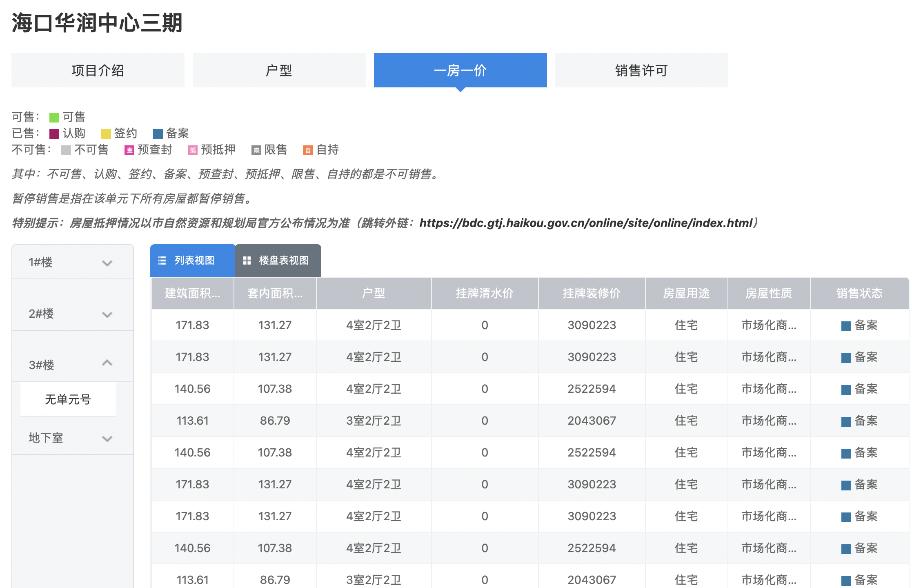The width and height of the screenshot is (912, 588).
Task: Select the 列表视图 list icon
Action: 162,261
